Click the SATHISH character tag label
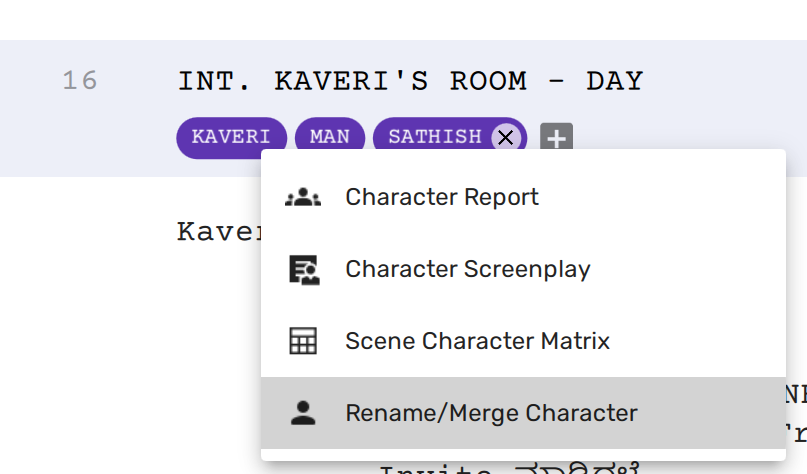Screen dimensions: 807x474 click(x=435, y=137)
